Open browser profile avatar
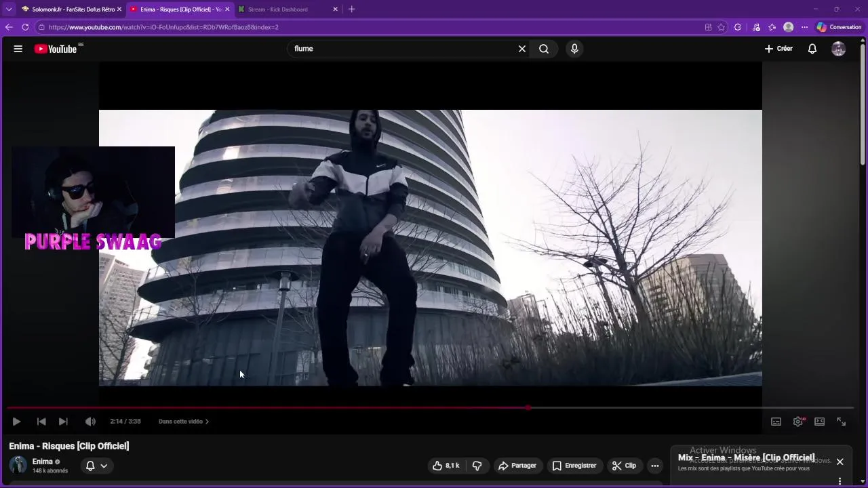The height and width of the screenshot is (488, 868). click(788, 27)
